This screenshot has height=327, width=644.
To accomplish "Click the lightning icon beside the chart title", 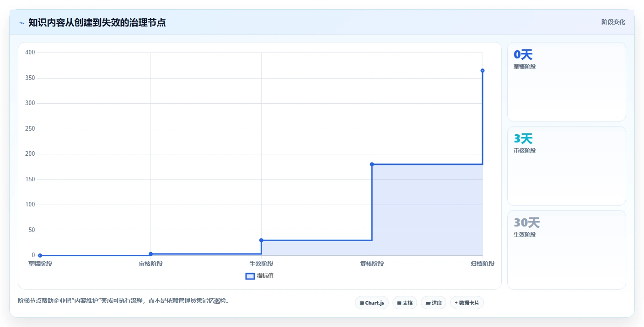I will (21, 23).
